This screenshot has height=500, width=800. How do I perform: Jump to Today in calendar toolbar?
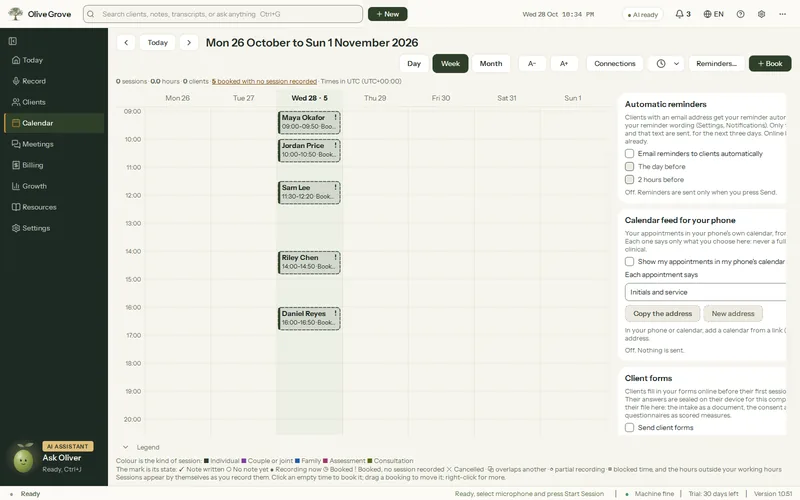coord(158,43)
